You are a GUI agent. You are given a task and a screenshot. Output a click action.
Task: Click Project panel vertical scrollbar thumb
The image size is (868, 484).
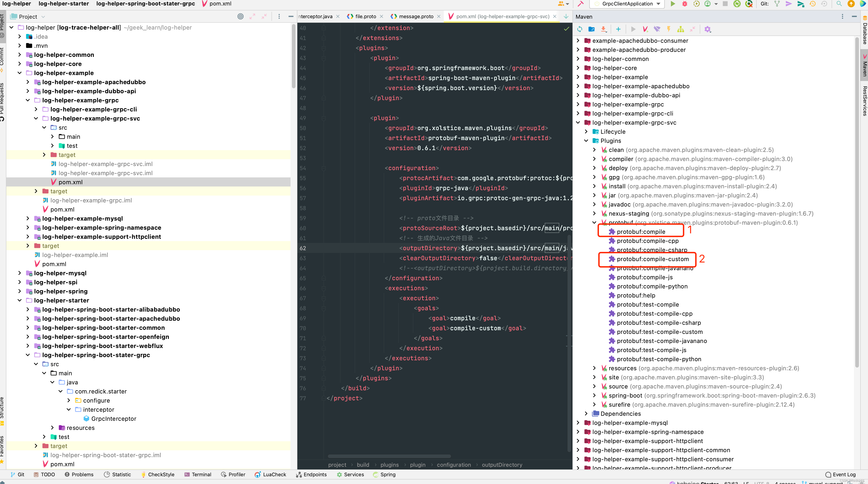(294, 56)
